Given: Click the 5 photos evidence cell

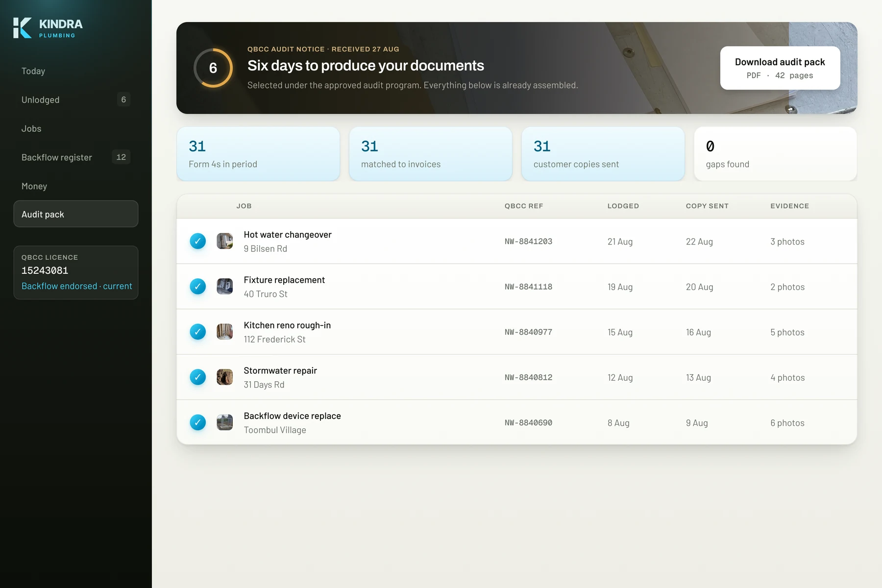Looking at the screenshot, I should [x=787, y=332].
